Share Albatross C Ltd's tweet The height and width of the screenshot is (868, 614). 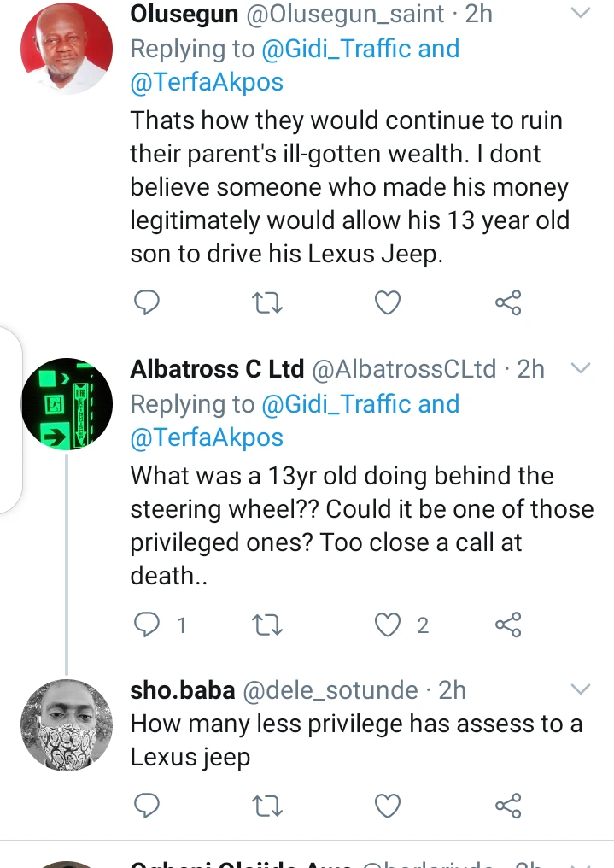tap(508, 625)
